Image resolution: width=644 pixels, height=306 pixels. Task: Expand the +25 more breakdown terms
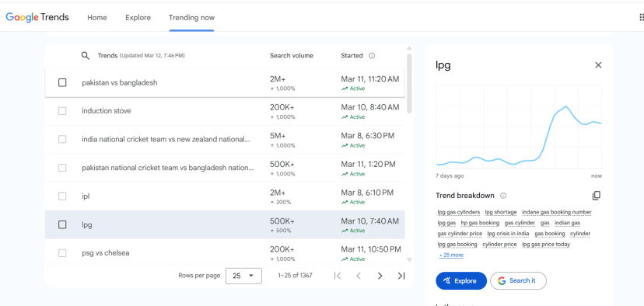pyautogui.click(x=451, y=256)
